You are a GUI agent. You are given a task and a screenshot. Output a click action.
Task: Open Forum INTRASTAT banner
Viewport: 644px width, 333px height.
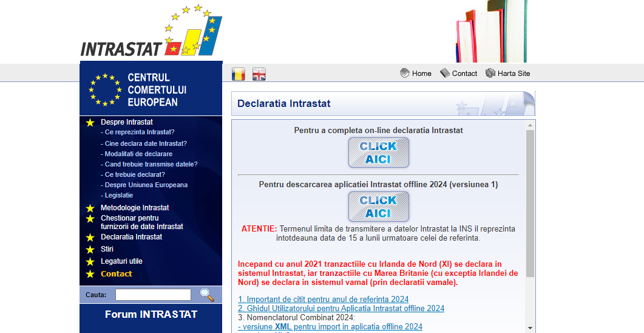pos(151,315)
